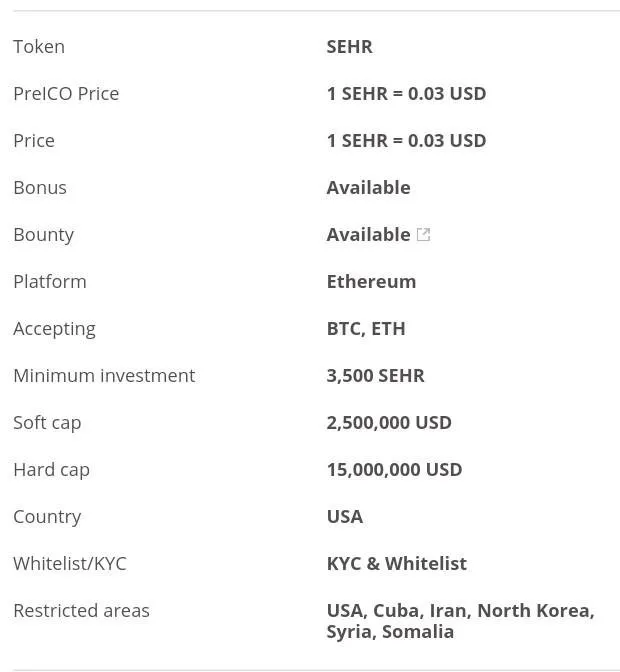Select the BTC, ETH accepting value
Image resolution: width=620 pixels, height=672 pixels.
[366, 329]
